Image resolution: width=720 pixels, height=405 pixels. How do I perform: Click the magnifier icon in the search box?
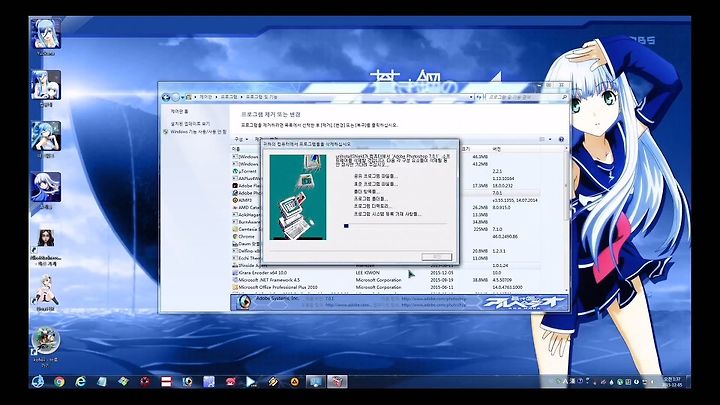[564, 97]
